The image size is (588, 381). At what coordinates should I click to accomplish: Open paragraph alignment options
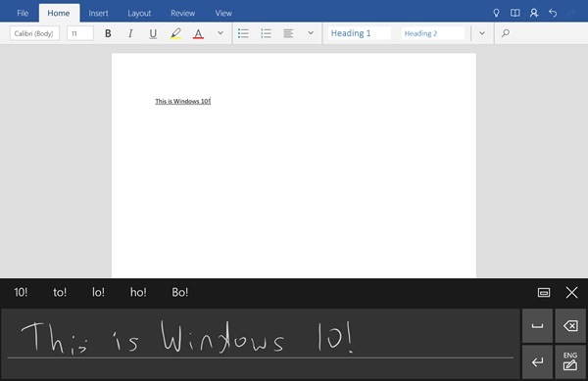click(x=288, y=33)
